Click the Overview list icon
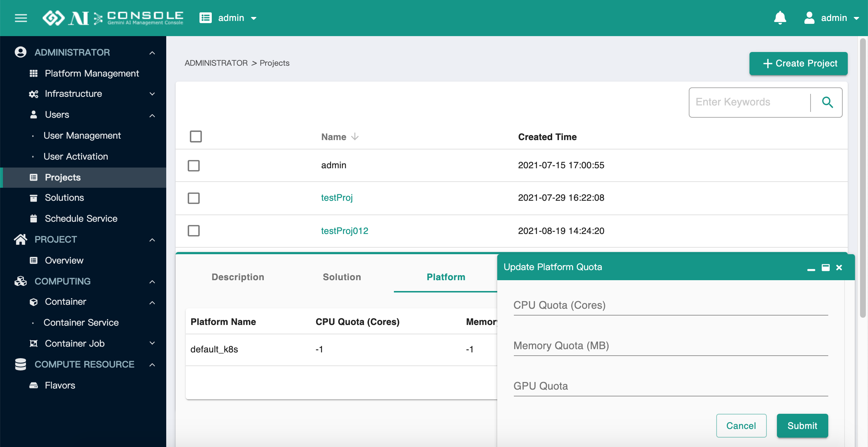 coord(34,260)
